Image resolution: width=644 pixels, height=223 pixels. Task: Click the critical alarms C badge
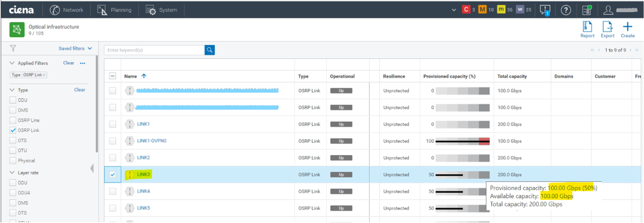(466, 10)
